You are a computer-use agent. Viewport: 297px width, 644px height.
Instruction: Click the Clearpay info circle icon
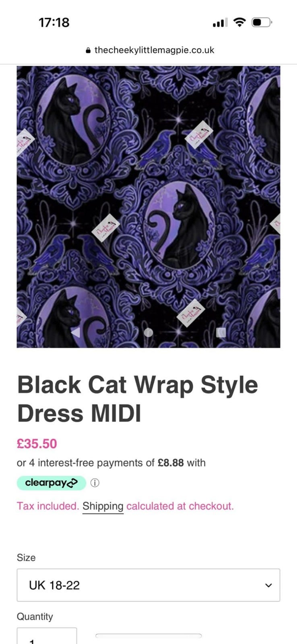tap(95, 483)
